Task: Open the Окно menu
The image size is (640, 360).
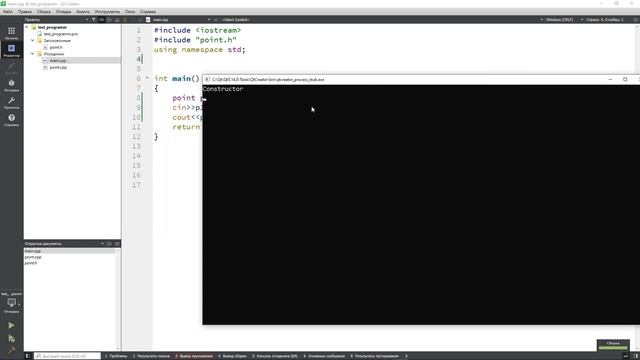Action: click(130, 12)
